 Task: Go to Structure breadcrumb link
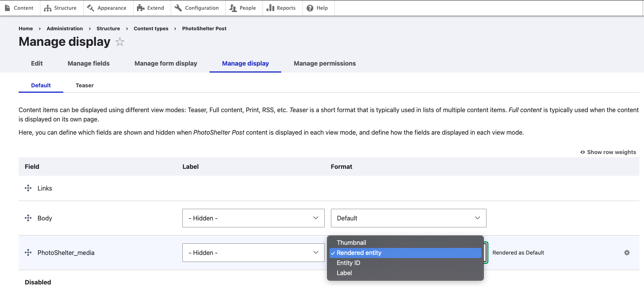pos(108,28)
